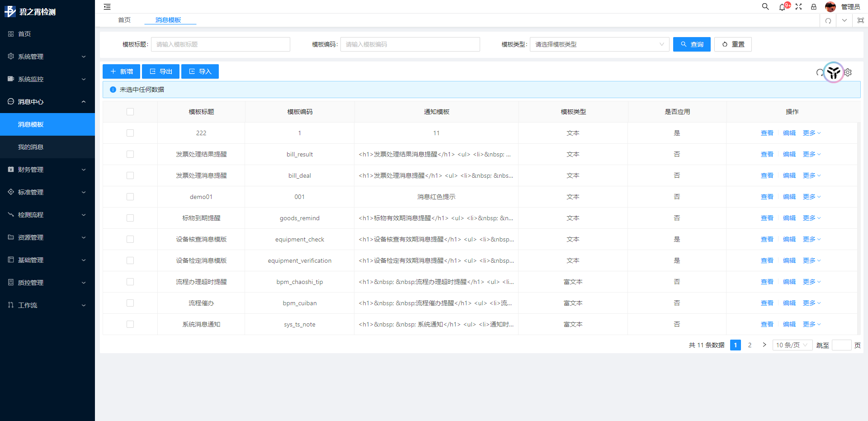This screenshot has width=868, height=421.
Task: Check the 系统消息通知 row checkbox
Action: [130, 324]
